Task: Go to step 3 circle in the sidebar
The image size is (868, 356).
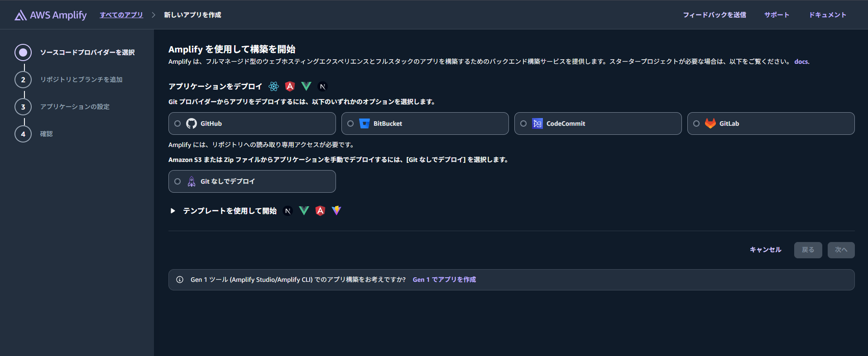Action: (23, 107)
